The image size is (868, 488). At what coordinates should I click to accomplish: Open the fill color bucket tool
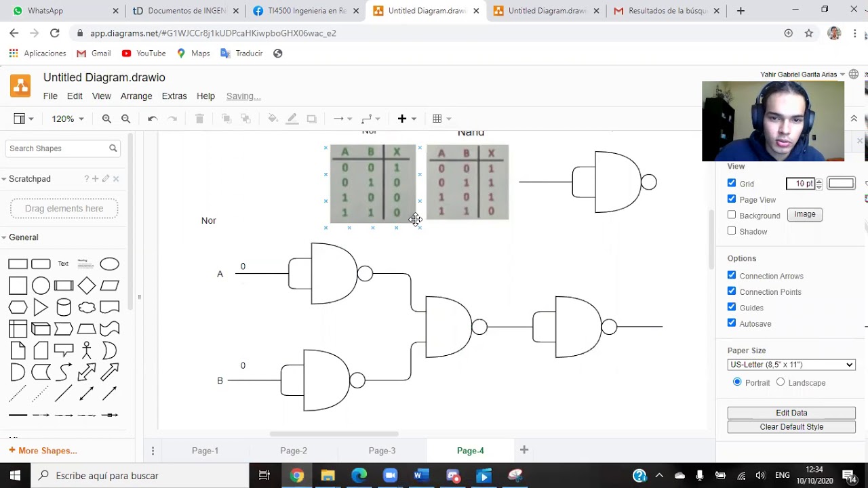[273, 119]
